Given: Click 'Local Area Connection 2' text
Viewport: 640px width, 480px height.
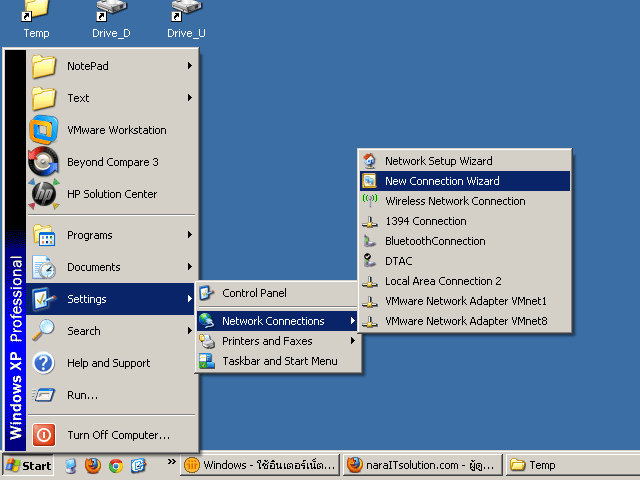Looking at the screenshot, I should tap(443, 281).
